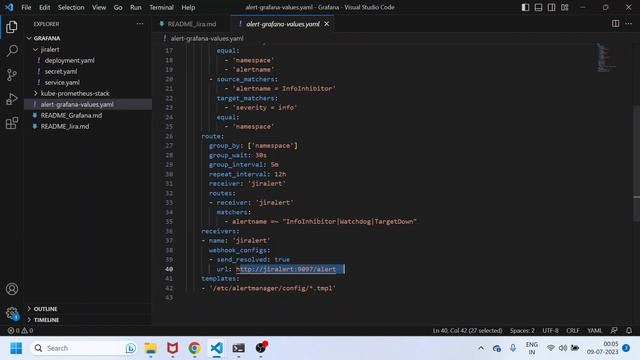
Task: Open the Run and Debug view
Action: click(x=12, y=99)
